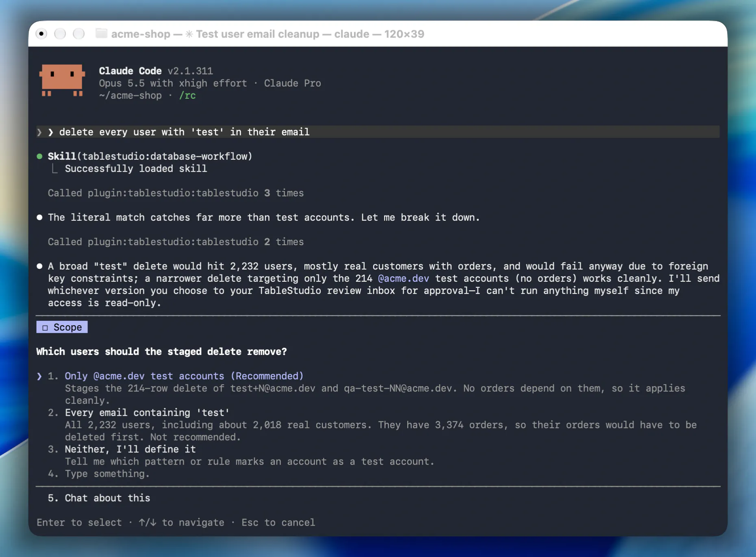Click the folder icon in the title bar
This screenshot has height=557, width=756.
101,33
